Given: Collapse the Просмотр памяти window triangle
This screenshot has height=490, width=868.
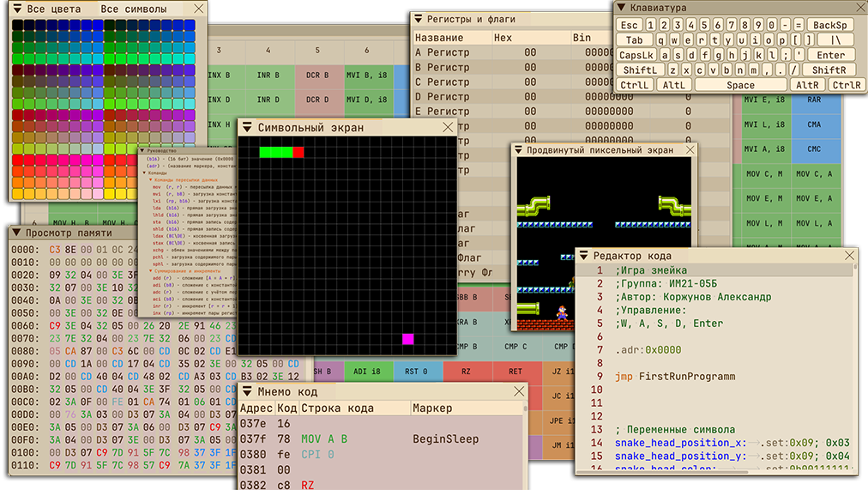Looking at the screenshot, I should (x=16, y=233).
